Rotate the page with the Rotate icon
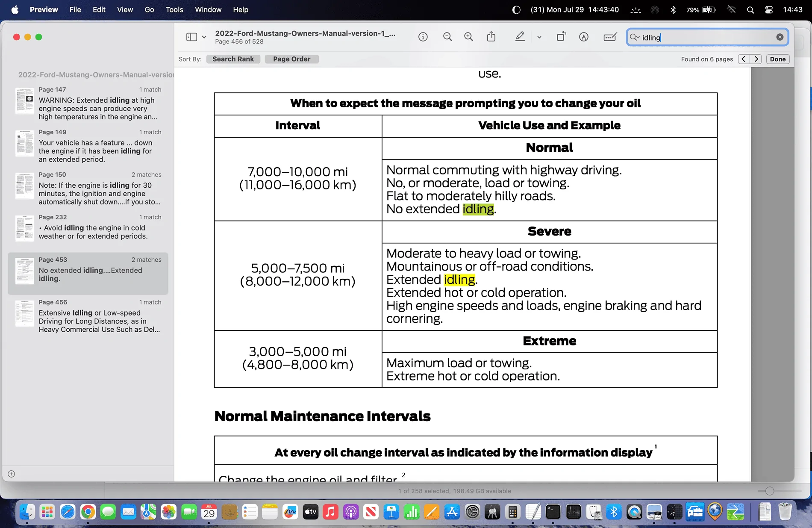This screenshot has width=812, height=528. (561, 37)
